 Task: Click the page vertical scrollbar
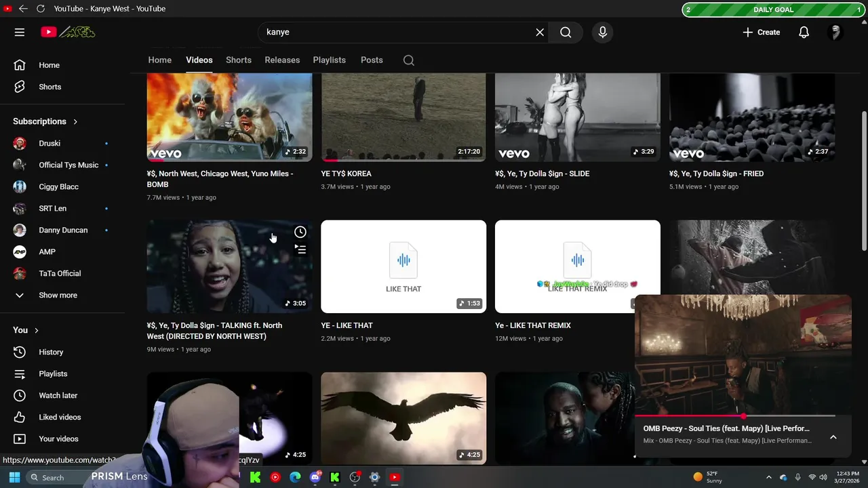click(x=864, y=181)
